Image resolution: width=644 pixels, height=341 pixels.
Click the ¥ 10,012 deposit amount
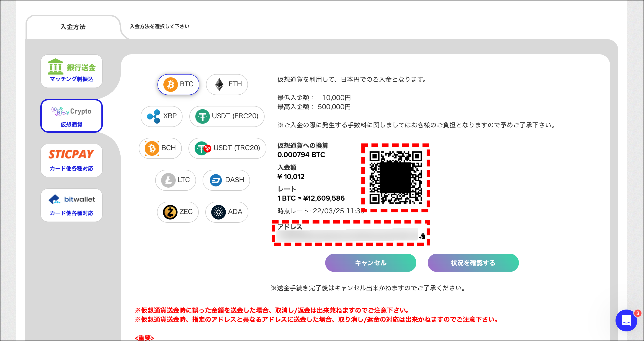[x=291, y=176]
